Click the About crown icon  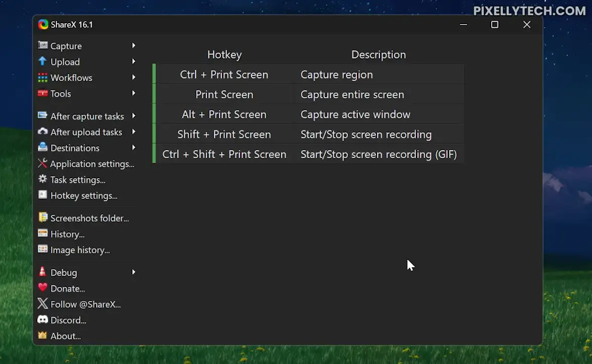(43, 335)
